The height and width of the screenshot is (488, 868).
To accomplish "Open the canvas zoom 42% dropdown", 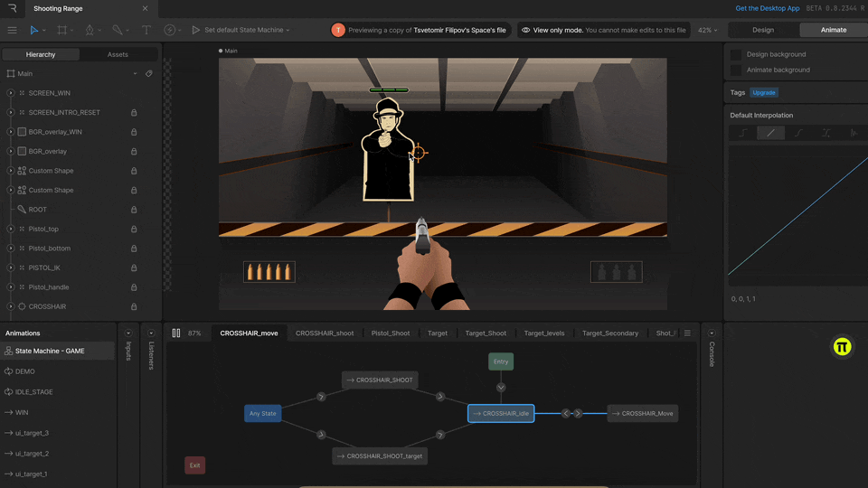I will pos(708,30).
